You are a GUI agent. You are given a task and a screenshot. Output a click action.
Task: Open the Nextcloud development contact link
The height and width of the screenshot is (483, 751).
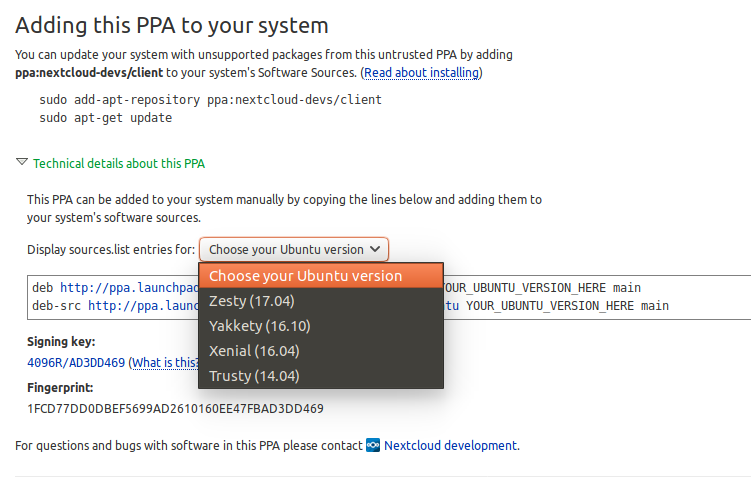(x=450, y=445)
